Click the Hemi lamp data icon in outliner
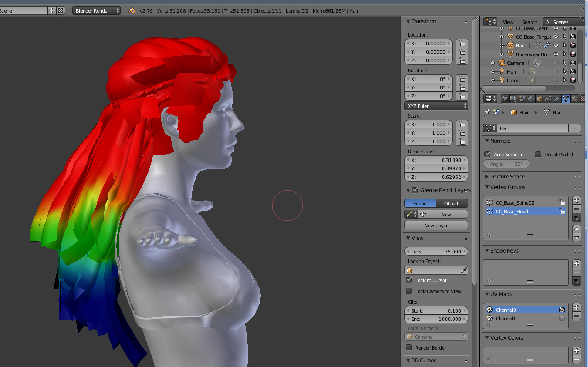This screenshot has height=367, width=588. coord(532,71)
